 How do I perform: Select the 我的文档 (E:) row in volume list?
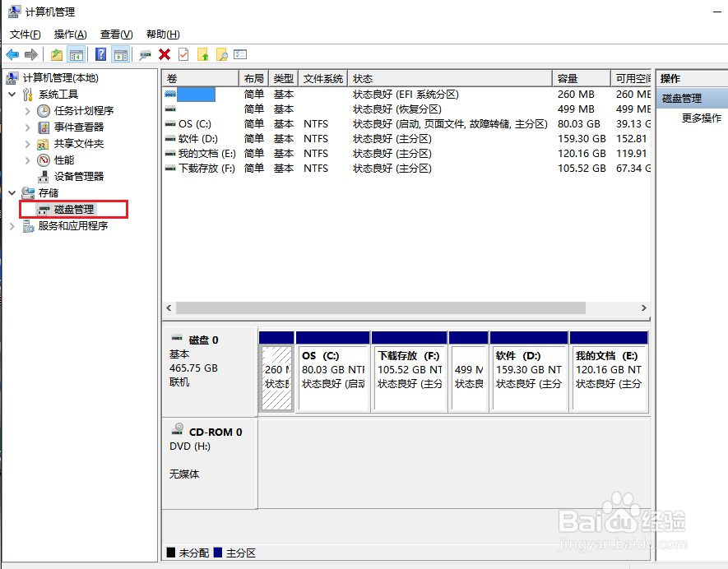406,154
